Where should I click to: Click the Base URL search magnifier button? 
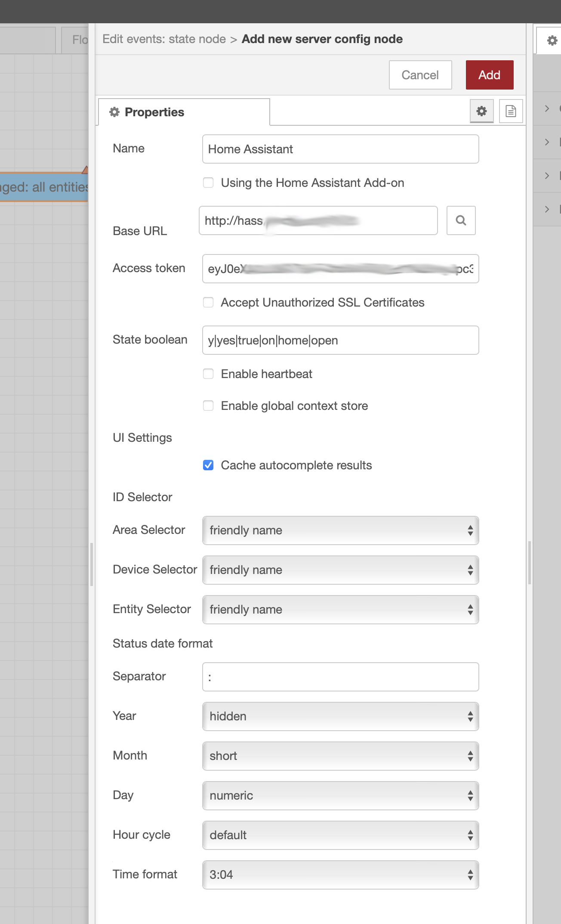[461, 220]
